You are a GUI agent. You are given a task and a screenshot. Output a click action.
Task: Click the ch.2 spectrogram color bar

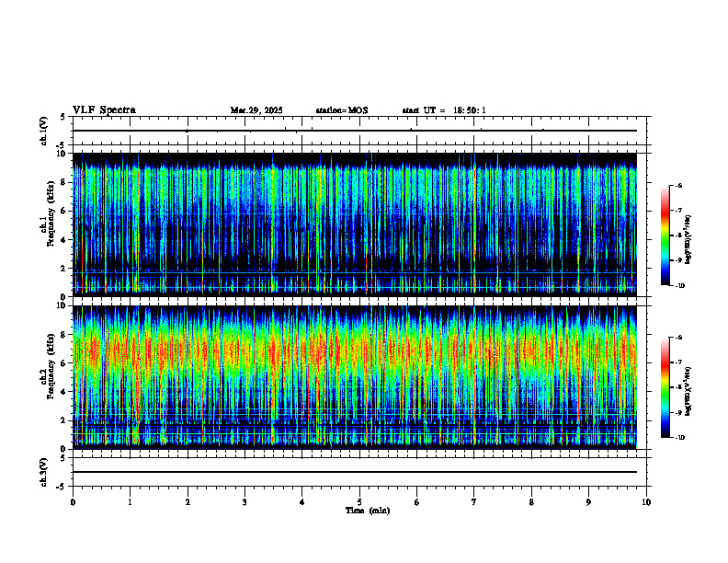pos(665,387)
